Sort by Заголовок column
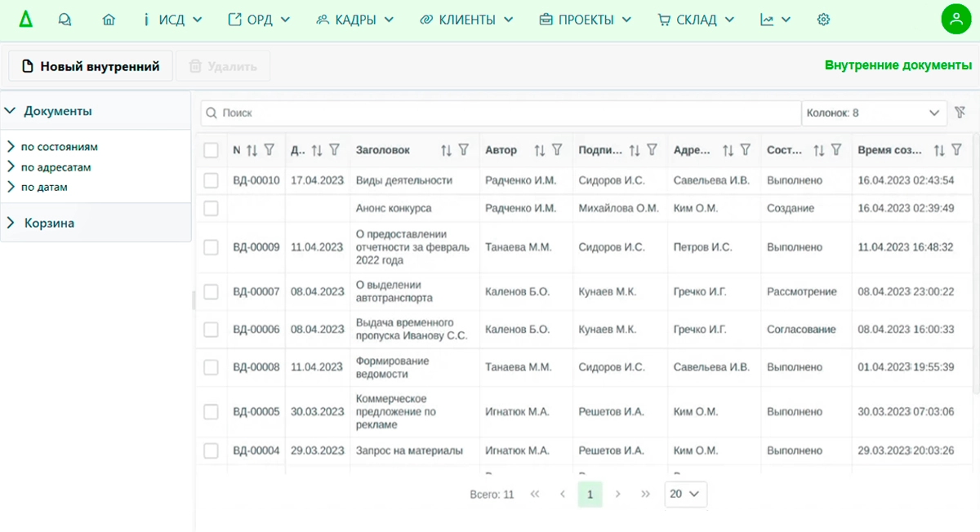 click(x=446, y=150)
